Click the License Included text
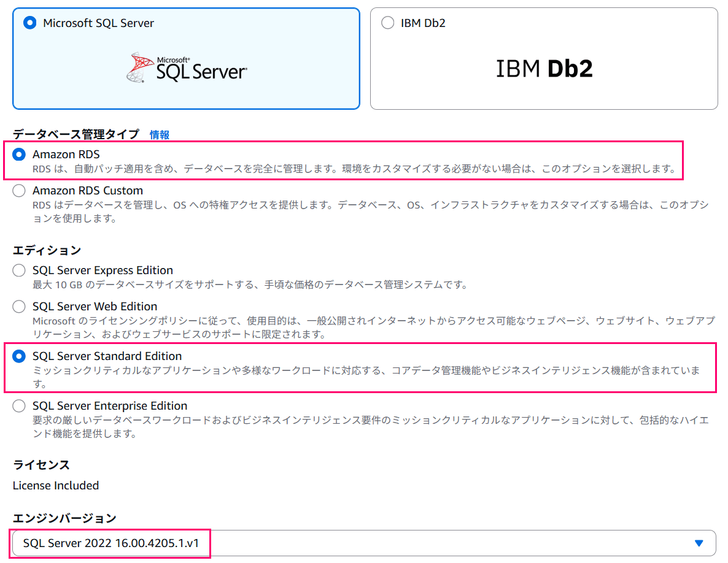The image size is (728, 563). (x=56, y=486)
